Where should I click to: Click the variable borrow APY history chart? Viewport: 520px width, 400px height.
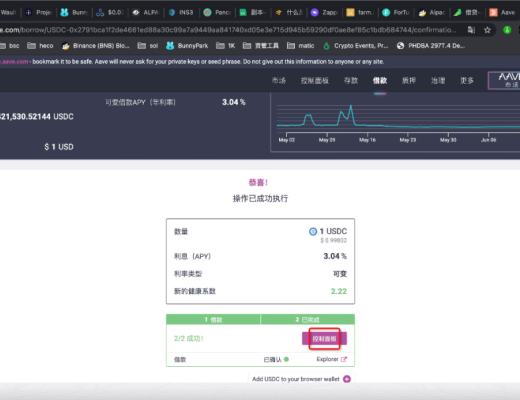(x=395, y=123)
